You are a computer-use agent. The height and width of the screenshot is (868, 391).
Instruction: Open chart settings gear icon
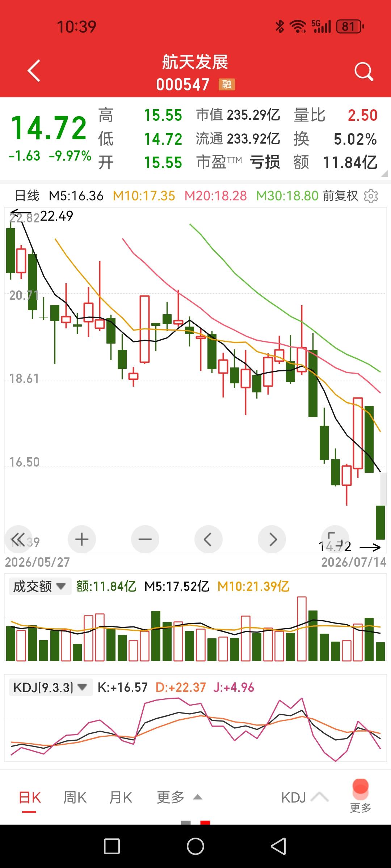coord(371,196)
